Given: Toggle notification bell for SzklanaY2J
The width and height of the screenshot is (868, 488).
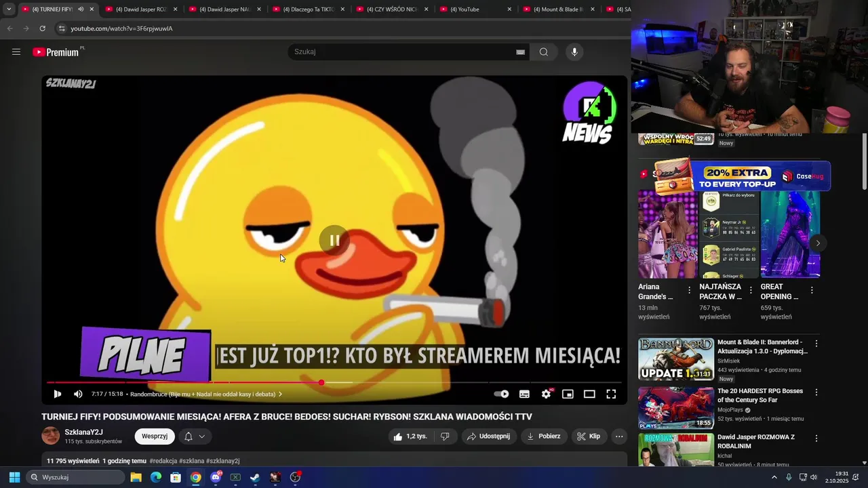Looking at the screenshot, I should [x=189, y=436].
